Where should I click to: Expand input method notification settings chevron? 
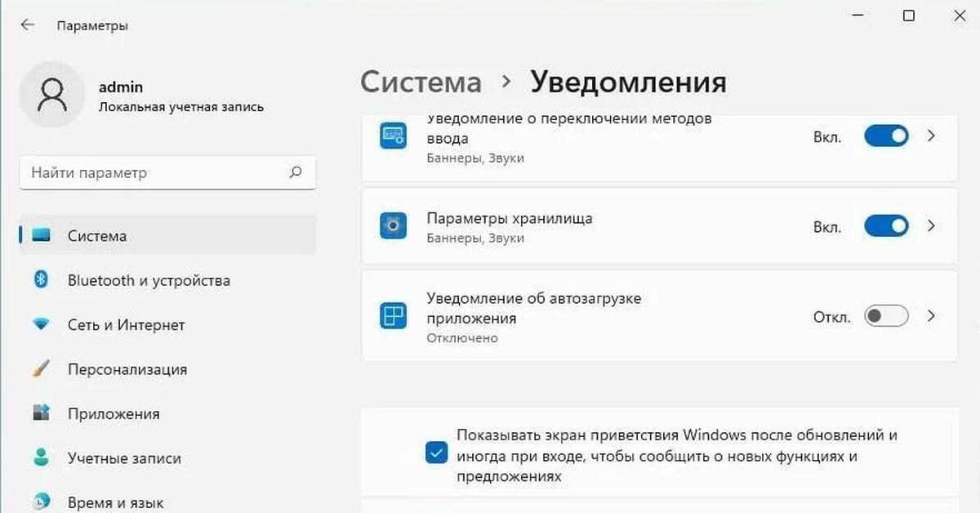click(x=932, y=136)
